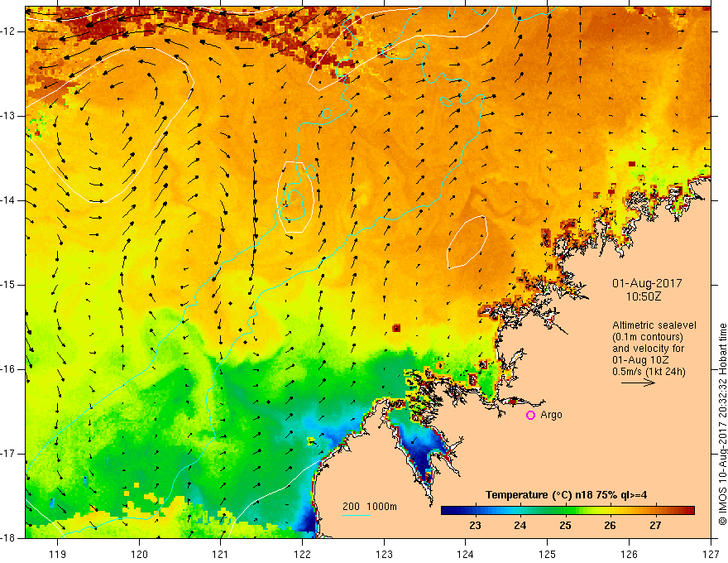728x563 pixels.
Task: Click the latitude label '-17'
Action: tap(9, 454)
